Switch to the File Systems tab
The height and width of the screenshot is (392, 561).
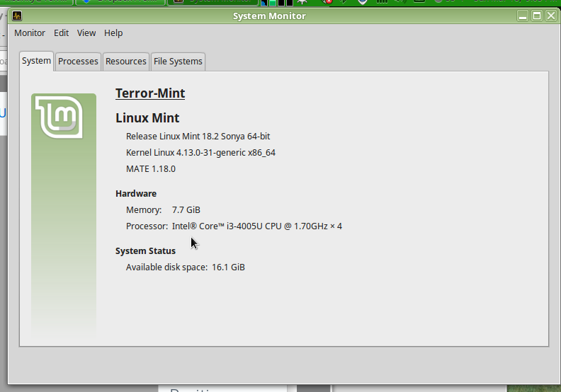(178, 62)
